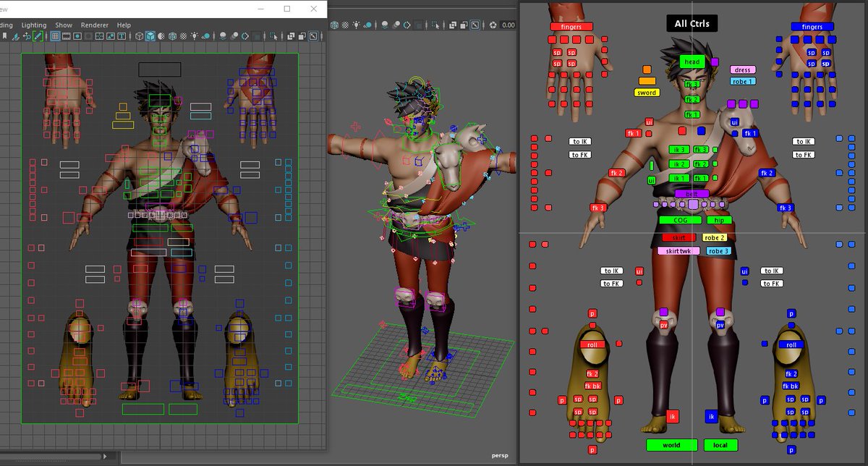Click the blue ik foot button
Viewport: 868px width, 466px height.
click(x=711, y=416)
